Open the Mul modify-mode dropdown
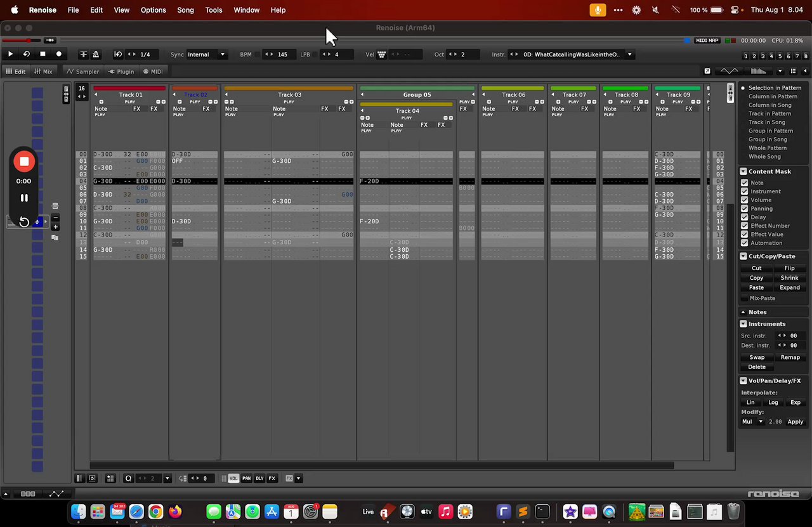The height and width of the screenshot is (527, 812). (753, 422)
